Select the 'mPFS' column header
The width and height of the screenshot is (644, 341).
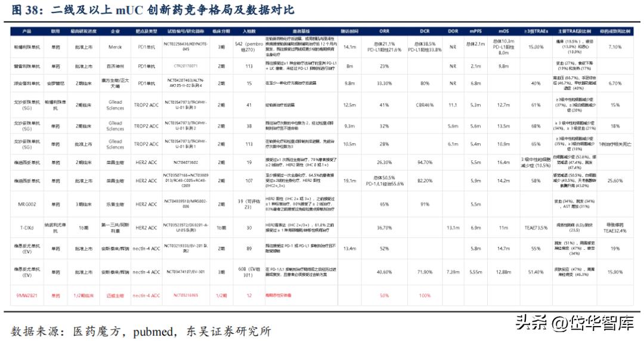pyautogui.click(x=476, y=31)
